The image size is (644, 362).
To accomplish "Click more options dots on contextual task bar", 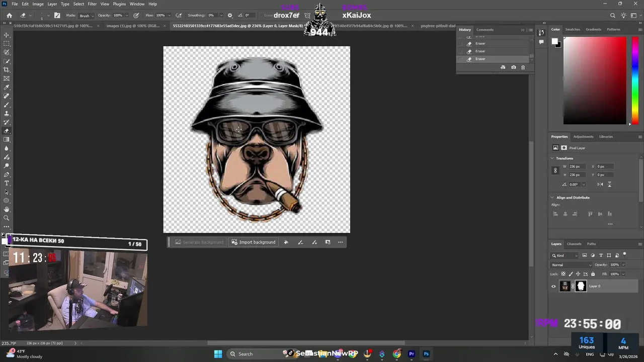I will (341, 242).
